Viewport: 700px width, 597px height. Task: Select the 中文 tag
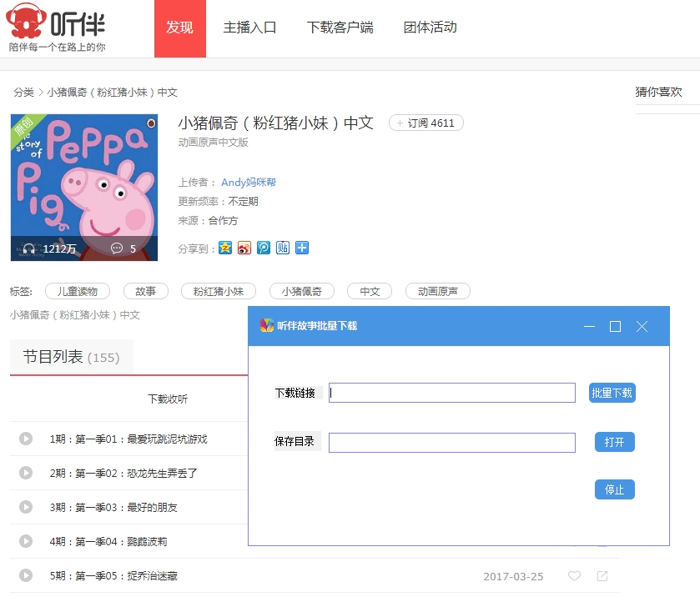[370, 291]
